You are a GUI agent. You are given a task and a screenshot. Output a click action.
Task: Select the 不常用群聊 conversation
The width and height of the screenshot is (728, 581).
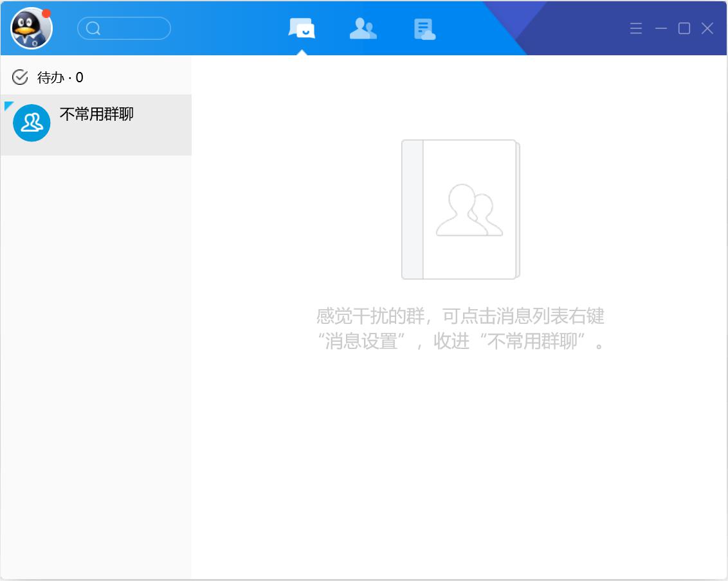[96, 125]
